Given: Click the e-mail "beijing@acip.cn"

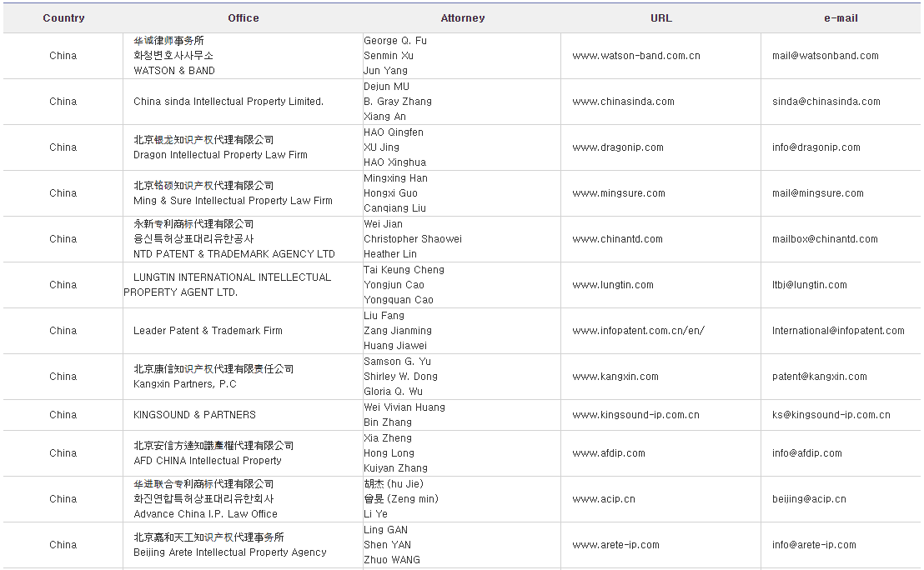Looking at the screenshot, I should tap(809, 500).
